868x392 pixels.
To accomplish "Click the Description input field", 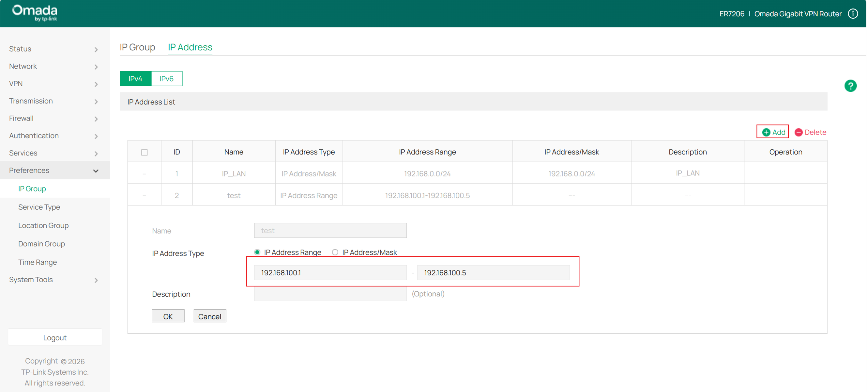I will (x=330, y=294).
